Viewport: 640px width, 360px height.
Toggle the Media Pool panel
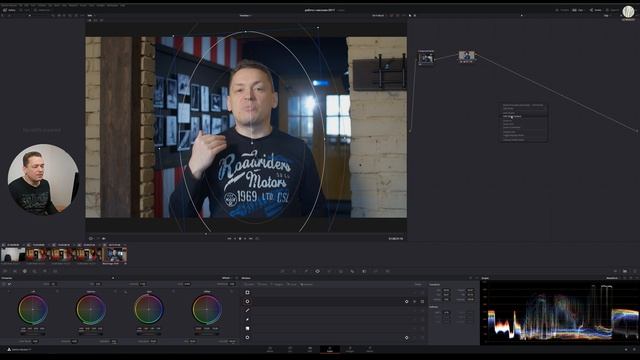click(x=42, y=10)
